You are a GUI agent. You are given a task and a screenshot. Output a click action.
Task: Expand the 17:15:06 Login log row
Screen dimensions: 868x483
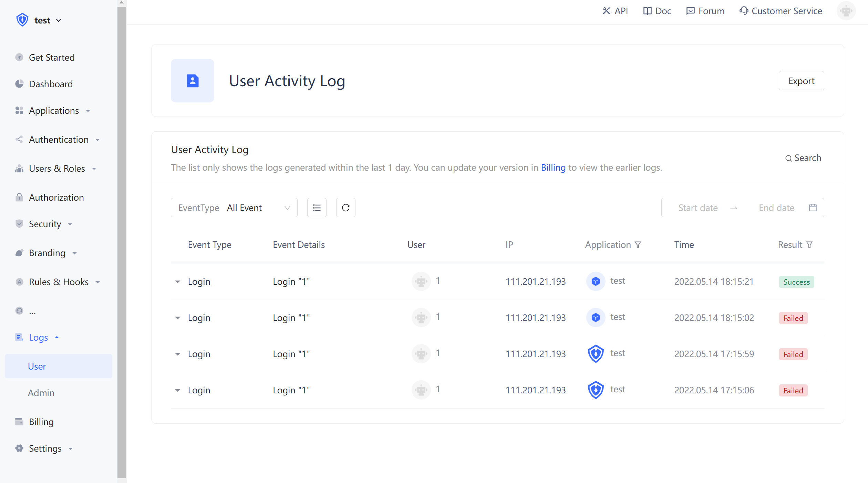point(177,390)
